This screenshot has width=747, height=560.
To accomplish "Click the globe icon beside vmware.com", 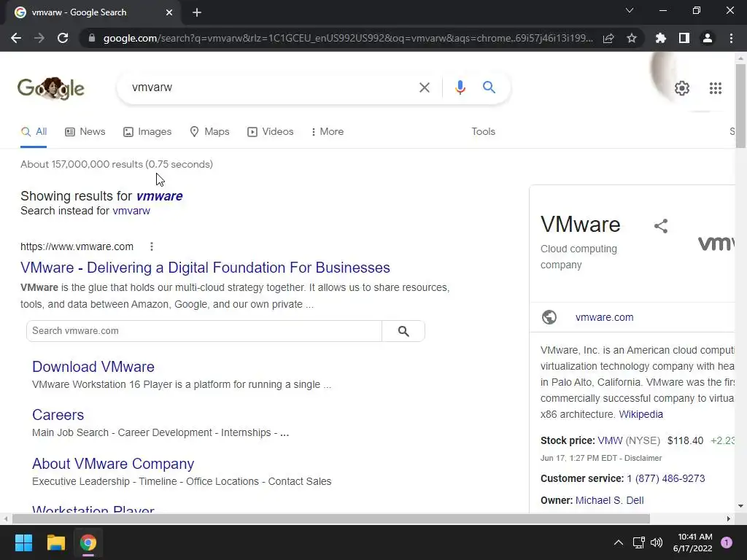I will [x=549, y=317].
